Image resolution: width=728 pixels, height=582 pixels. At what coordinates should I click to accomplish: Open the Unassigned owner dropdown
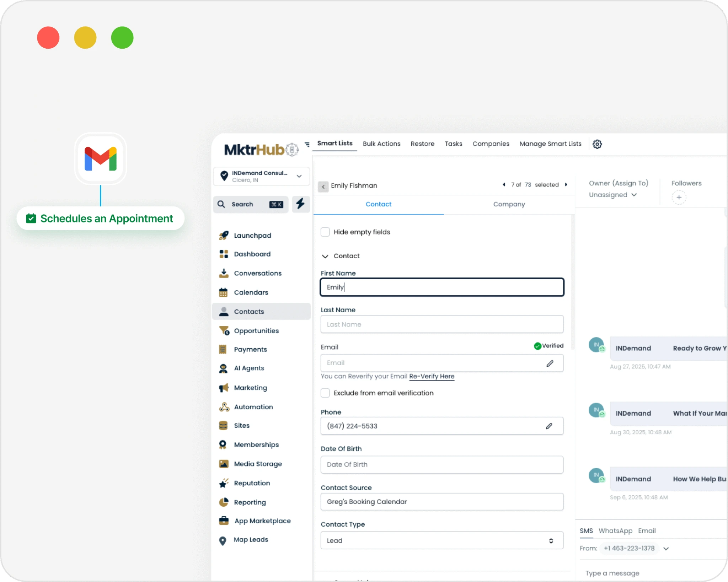point(613,195)
